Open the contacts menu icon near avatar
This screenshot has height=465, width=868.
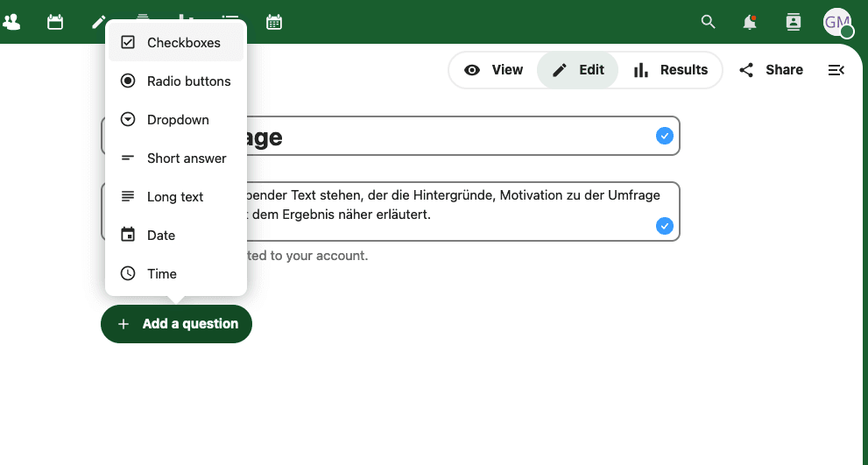coord(794,22)
